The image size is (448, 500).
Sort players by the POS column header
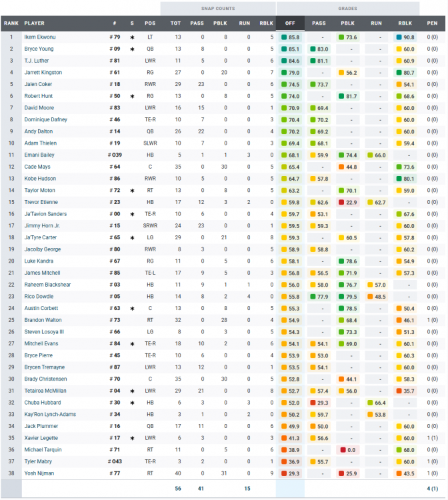[151, 23]
